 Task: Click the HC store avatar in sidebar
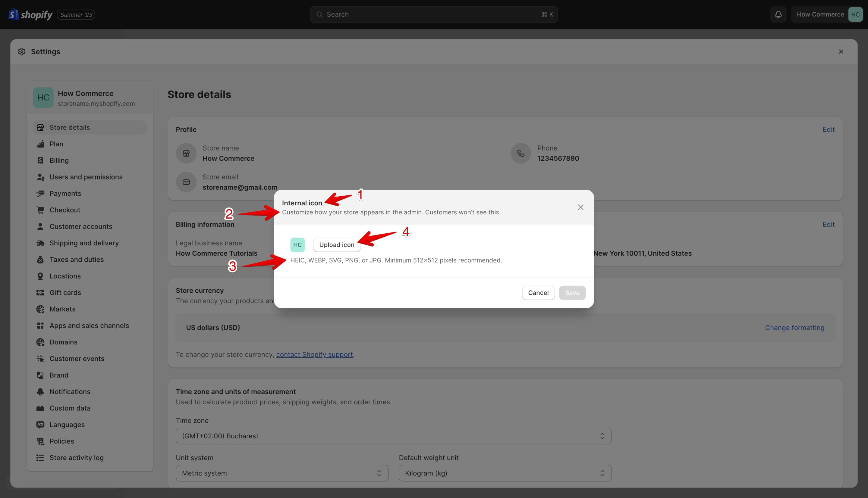tap(43, 98)
